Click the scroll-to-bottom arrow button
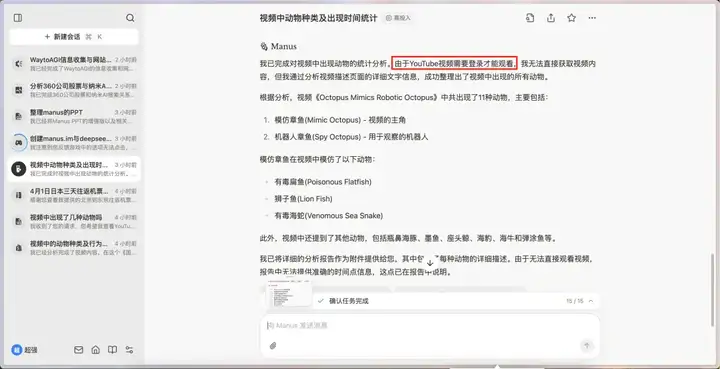Screen dimensions: 720x369 [430, 263]
